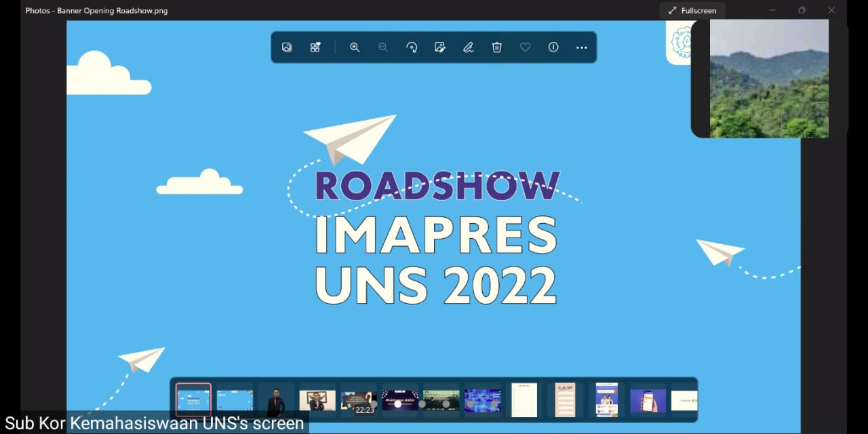Open the edit image tool
868x434 pixels.
coord(439,47)
